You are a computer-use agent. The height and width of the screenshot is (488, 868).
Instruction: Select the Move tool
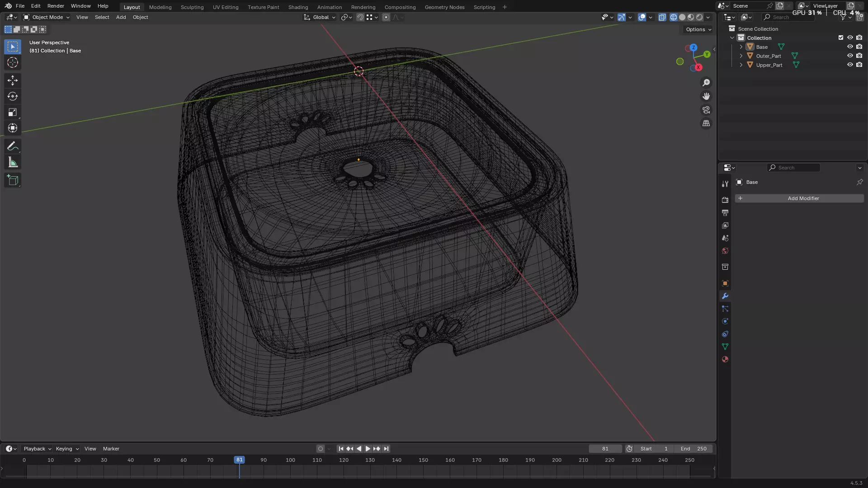pos(13,80)
